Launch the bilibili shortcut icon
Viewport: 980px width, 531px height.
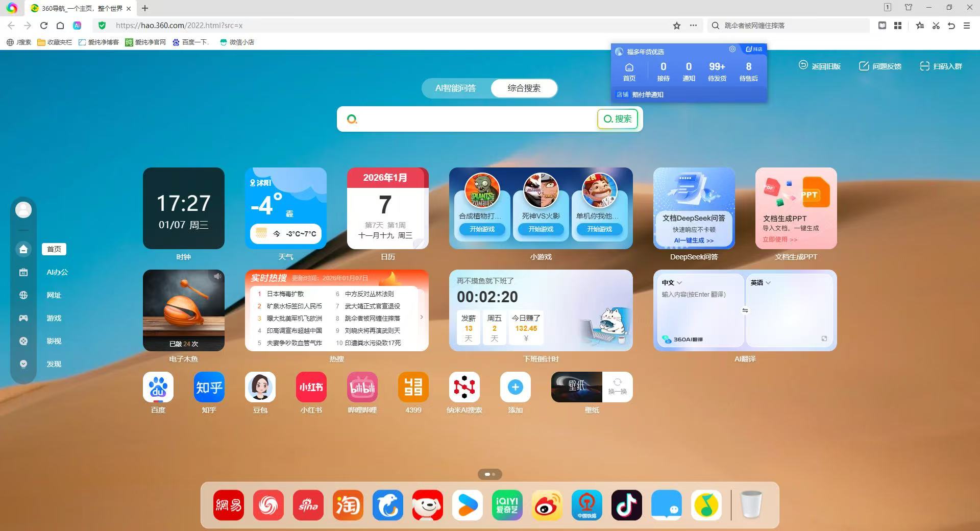(362, 388)
